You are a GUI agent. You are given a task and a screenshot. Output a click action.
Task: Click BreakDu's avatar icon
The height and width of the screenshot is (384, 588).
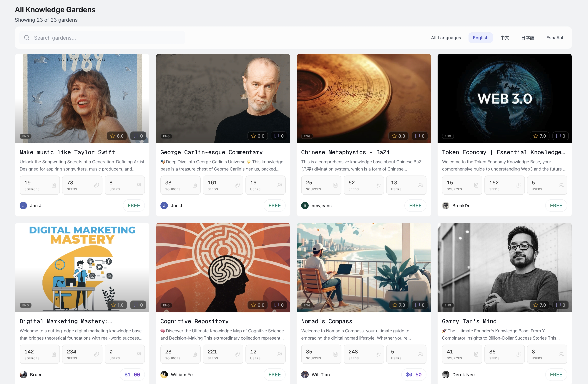coord(446,206)
